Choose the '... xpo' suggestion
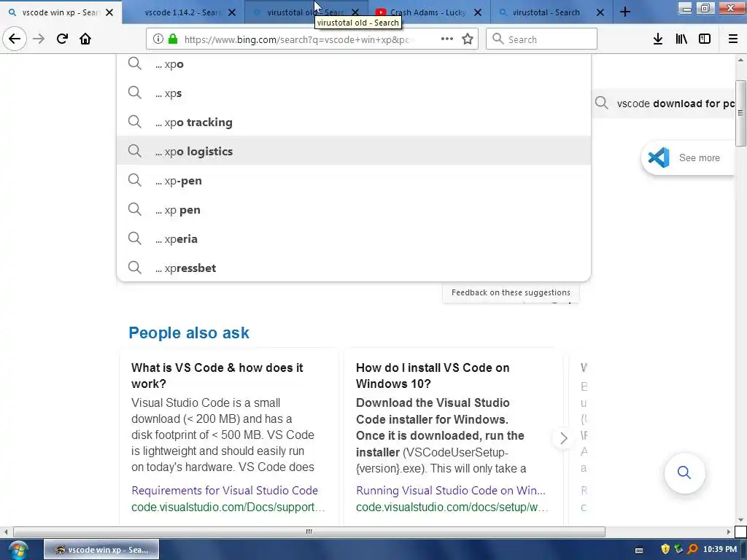This screenshot has width=747, height=560. 354,64
